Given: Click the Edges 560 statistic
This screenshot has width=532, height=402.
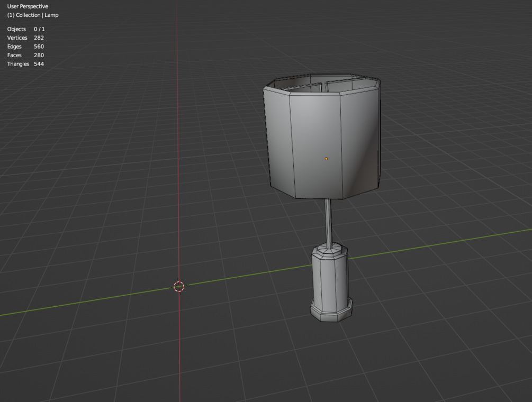Looking at the screenshot, I should click(25, 47).
